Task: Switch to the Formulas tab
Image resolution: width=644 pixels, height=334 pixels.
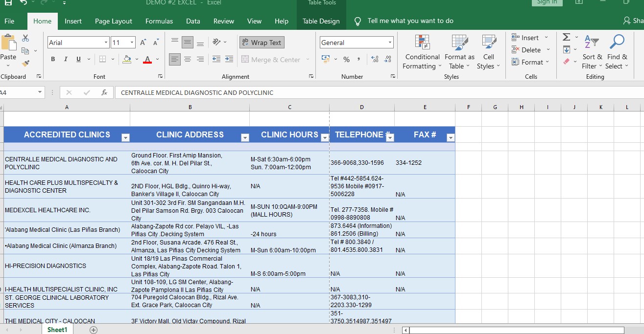Action: pos(159,21)
